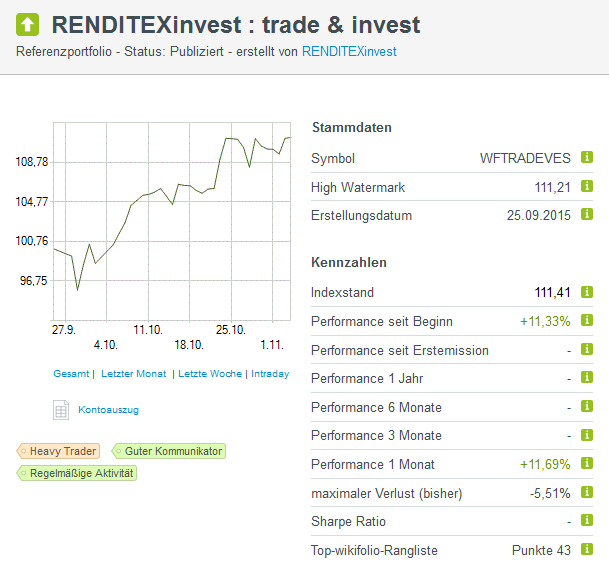Switch chart to Gesamt range

71,374
